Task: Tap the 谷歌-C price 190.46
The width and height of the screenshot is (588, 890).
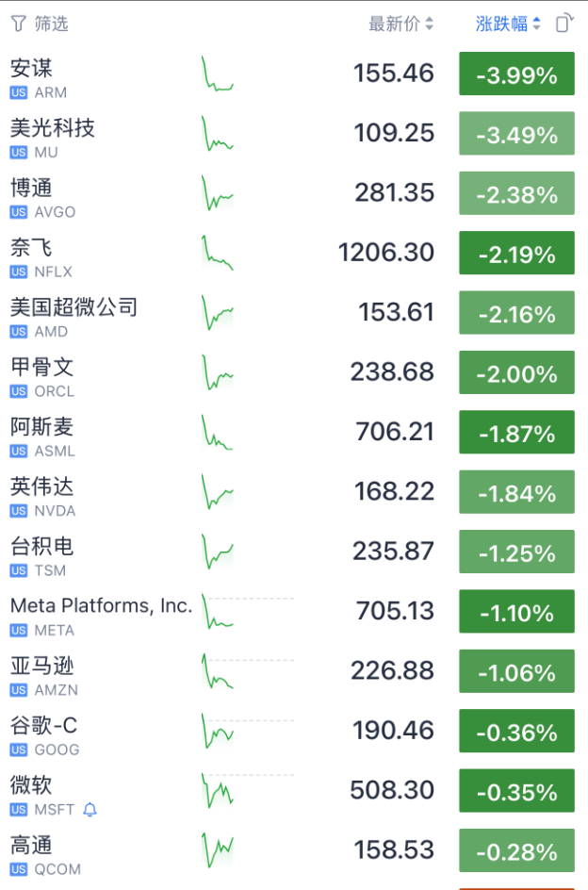Action: 393,731
